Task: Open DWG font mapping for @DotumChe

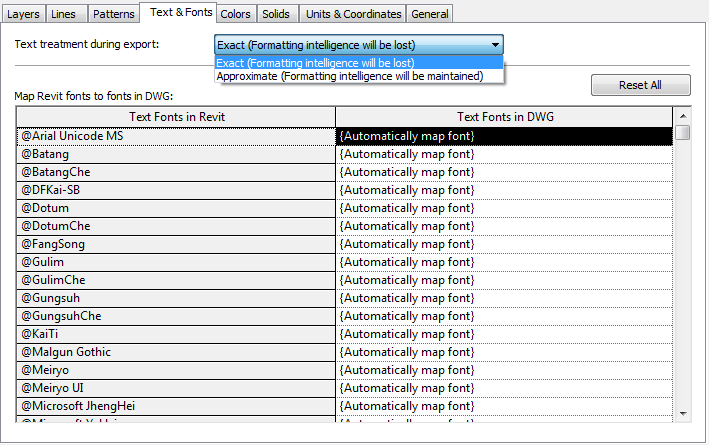Action: tap(504, 226)
